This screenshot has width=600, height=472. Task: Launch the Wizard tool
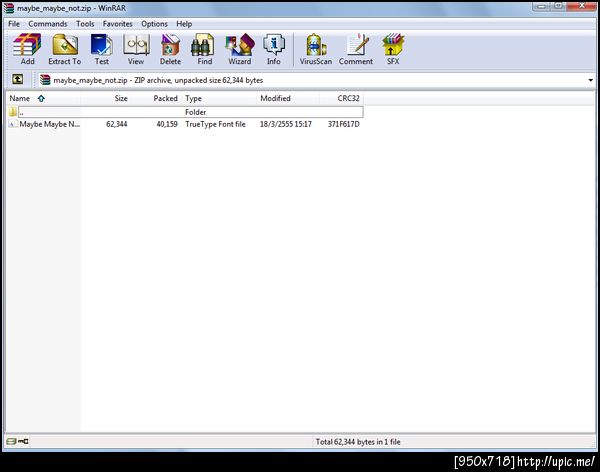(240, 49)
